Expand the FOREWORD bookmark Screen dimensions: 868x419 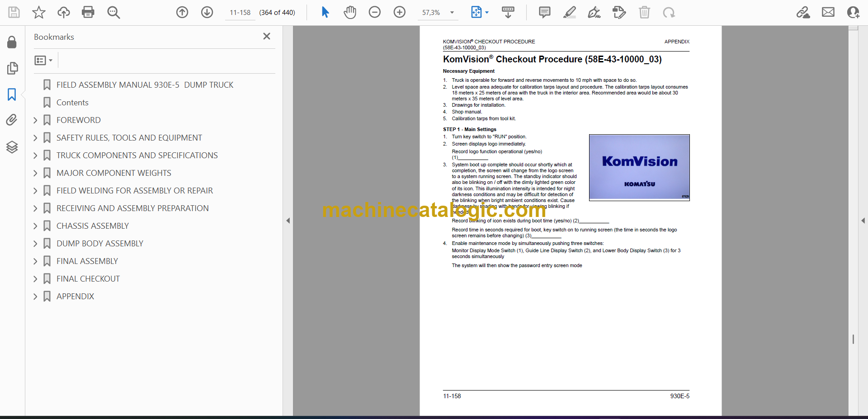point(35,120)
